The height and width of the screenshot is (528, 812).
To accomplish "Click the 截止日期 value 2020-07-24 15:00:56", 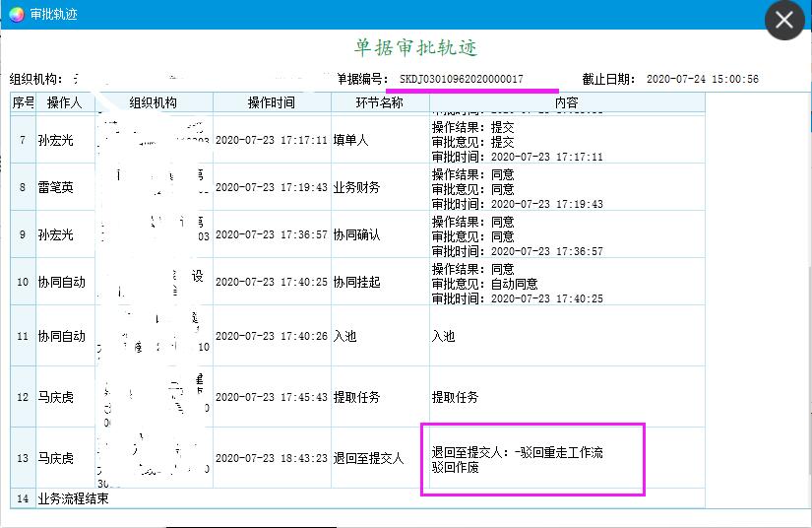I will point(702,79).
